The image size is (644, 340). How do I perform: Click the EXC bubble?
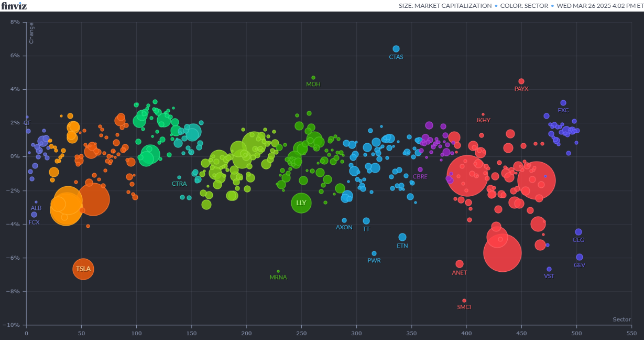[x=563, y=103]
